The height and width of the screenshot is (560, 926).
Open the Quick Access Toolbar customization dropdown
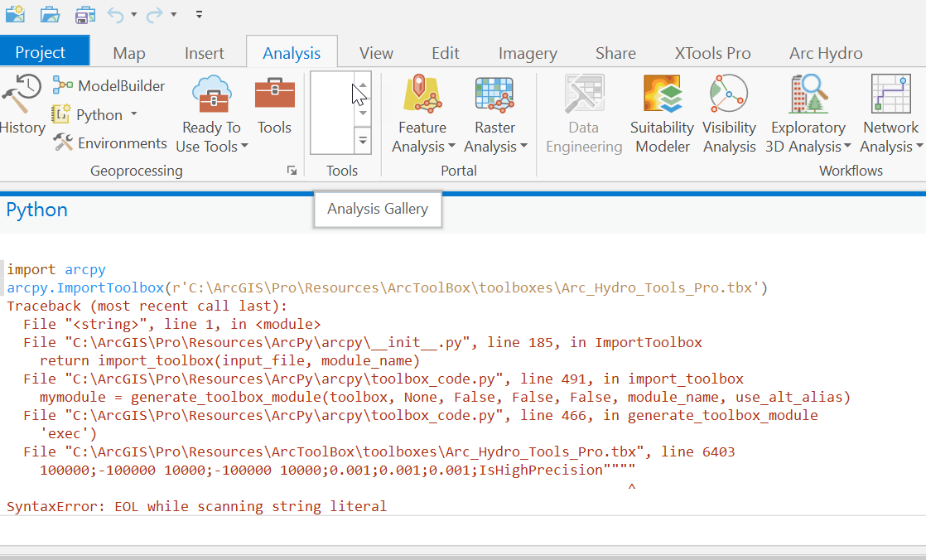point(198,14)
